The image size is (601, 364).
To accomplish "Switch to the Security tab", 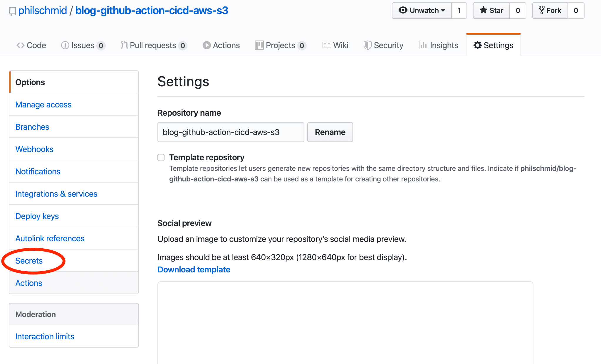I will pos(383,45).
